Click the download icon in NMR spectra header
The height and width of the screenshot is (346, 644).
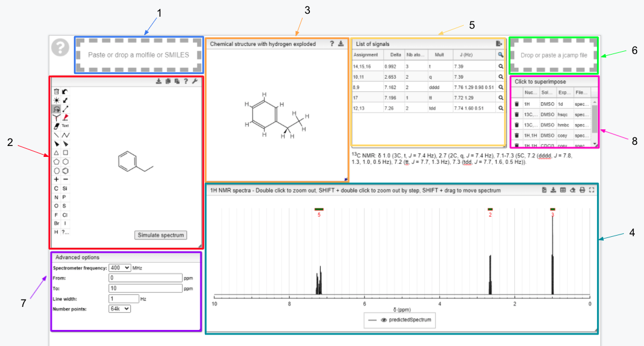pyautogui.click(x=553, y=190)
